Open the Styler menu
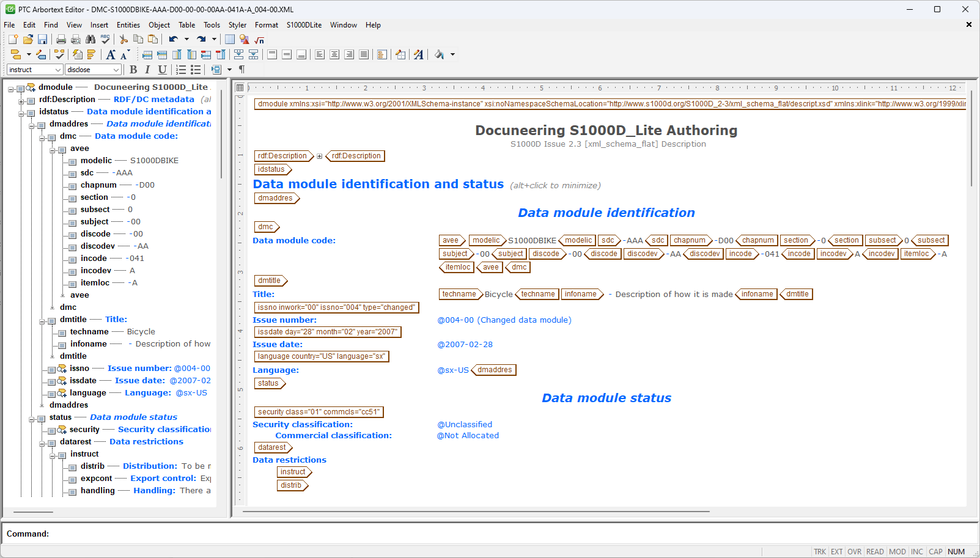 [237, 25]
